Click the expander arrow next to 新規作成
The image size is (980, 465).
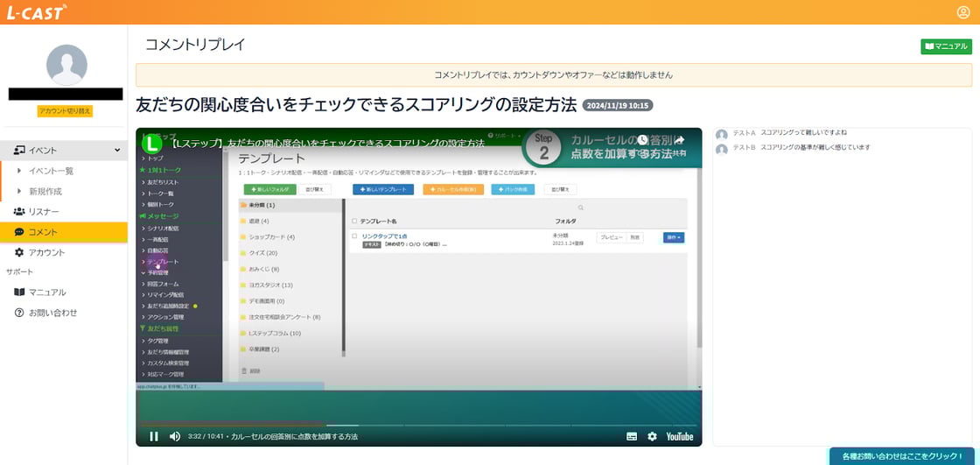(x=19, y=192)
